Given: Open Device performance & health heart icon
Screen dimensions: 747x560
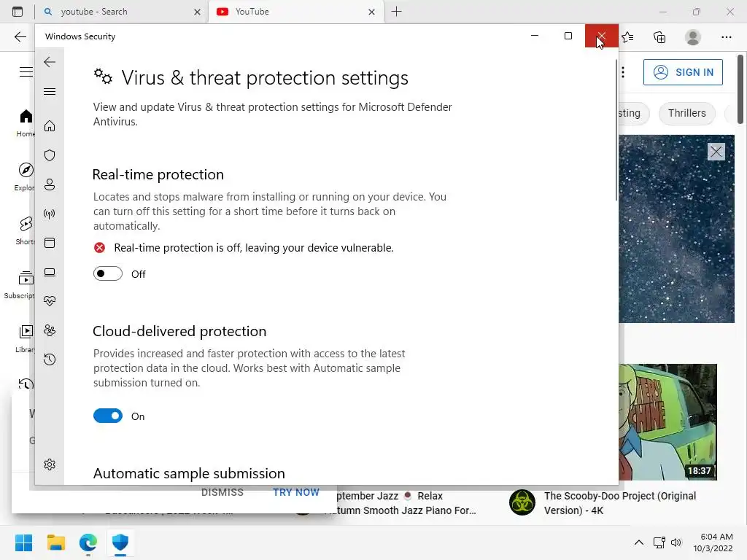Looking at the screenshot, I should 50,301.
